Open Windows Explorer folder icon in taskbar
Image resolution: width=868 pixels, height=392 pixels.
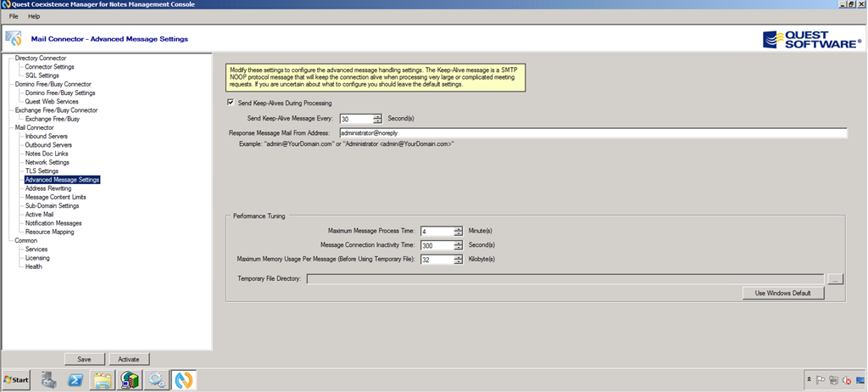[103, 380]
